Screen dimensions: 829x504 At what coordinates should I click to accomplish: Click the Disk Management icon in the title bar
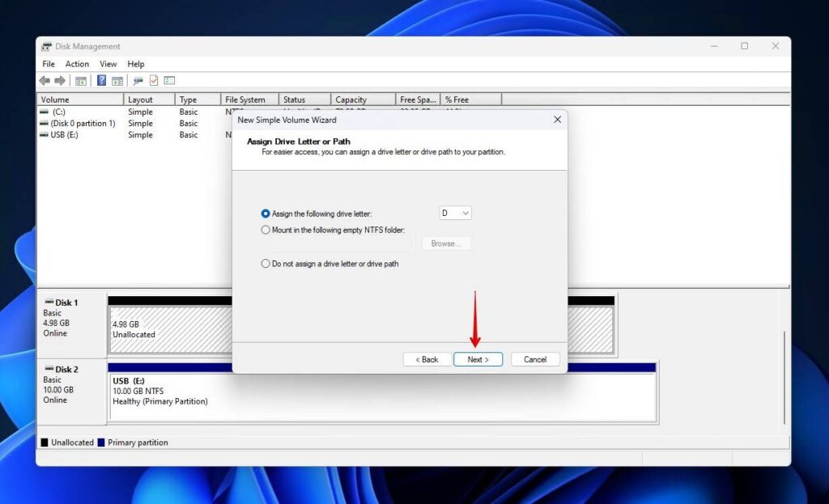click(x=46, y=46)
